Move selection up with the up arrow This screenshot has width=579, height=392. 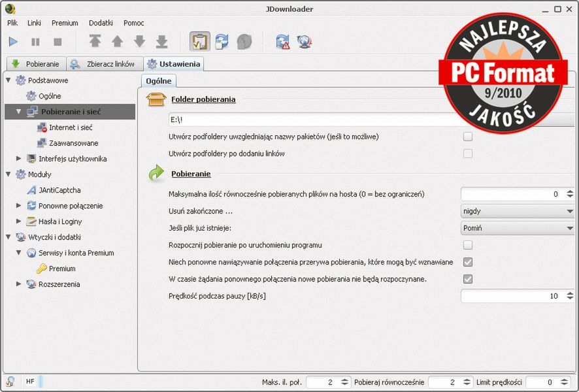118,41
